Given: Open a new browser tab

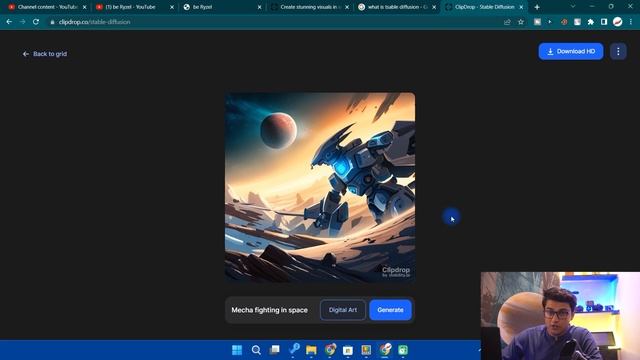Looking at the screenshot, I should [537, 7].
